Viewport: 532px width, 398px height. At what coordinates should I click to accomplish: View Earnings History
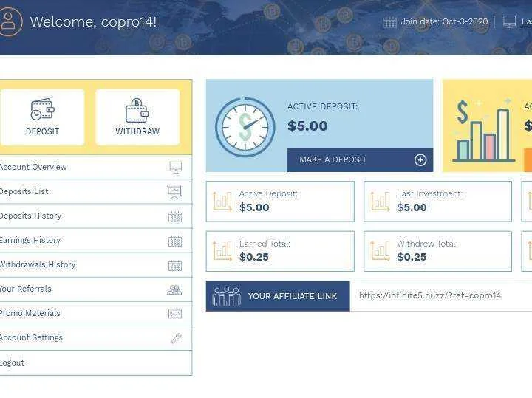(95, 241)
